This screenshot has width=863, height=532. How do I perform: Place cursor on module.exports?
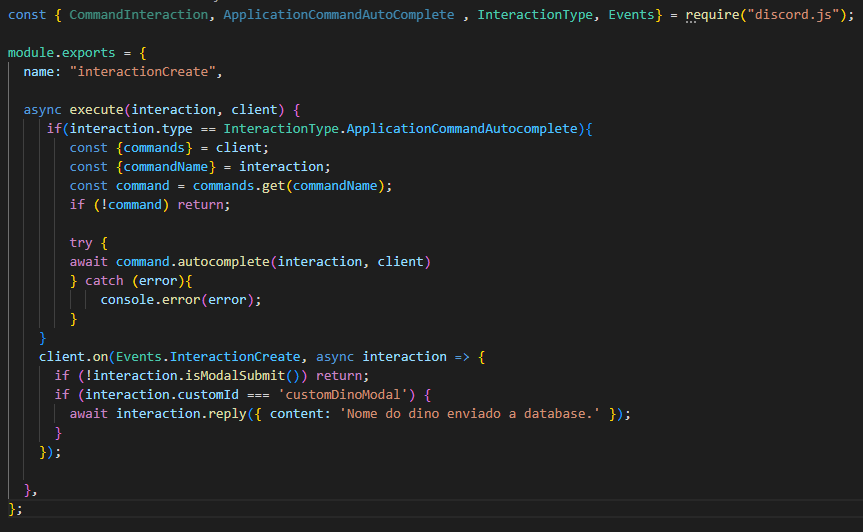point(62,53)
